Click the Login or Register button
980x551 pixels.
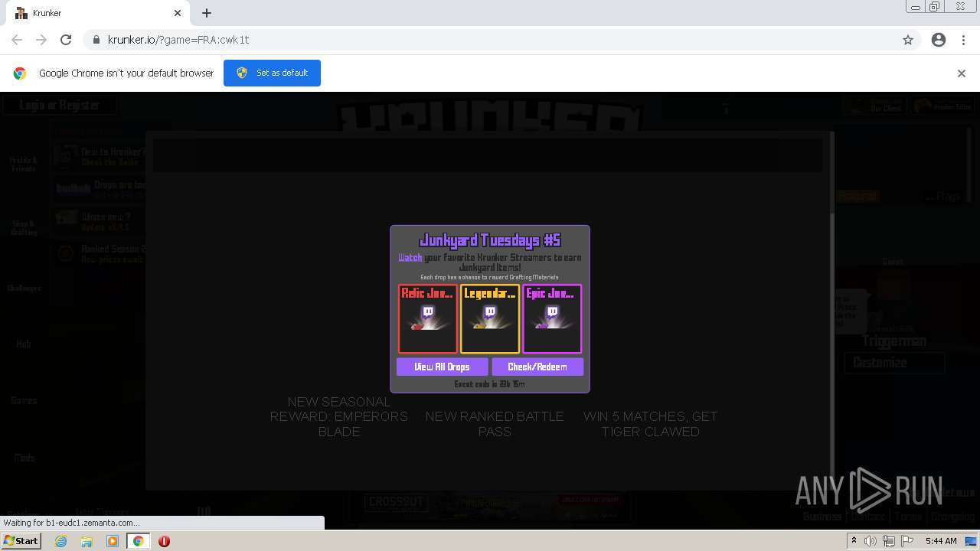tap(59, 105)
